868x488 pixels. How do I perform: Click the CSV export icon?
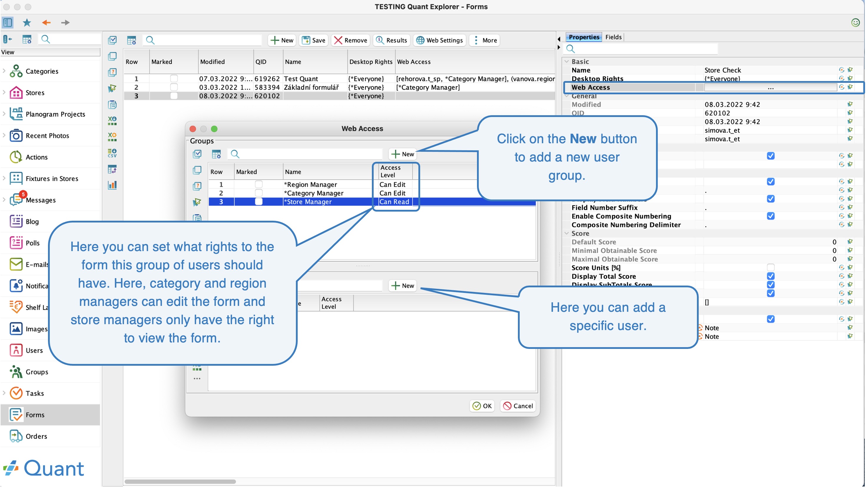(112, 153)
